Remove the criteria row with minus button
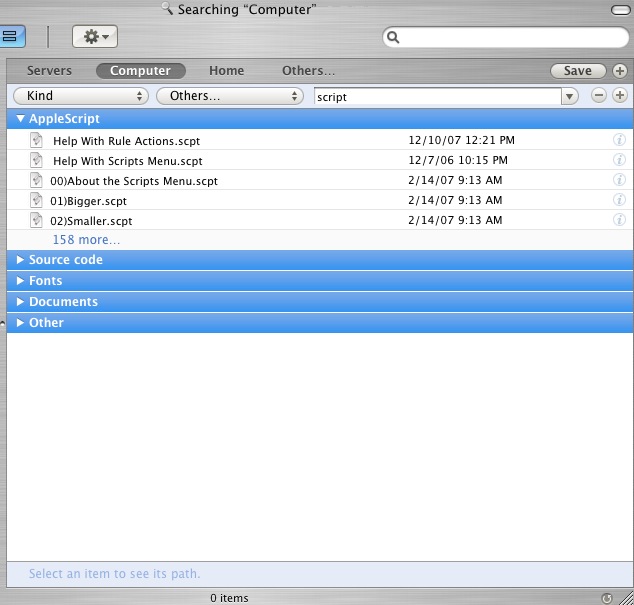 tap(599, 95)
